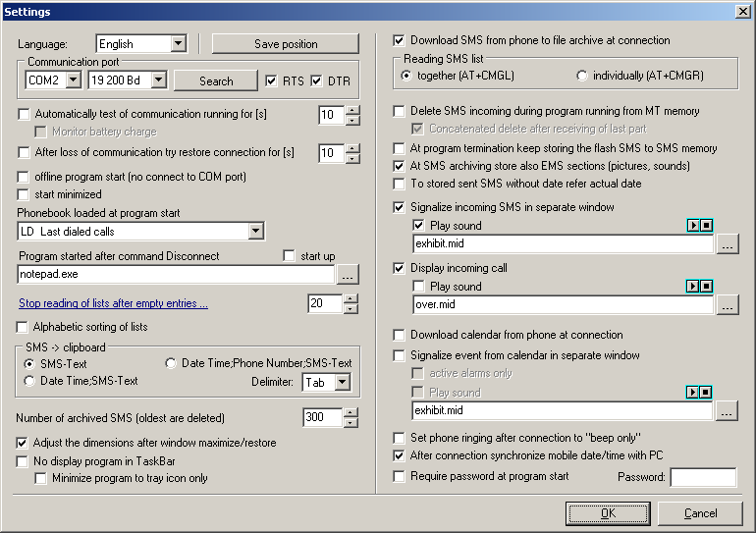The image size is (756, 533).
Task: Play the exhibit.mid incoming SMS sound
Action: pyautogui.click(x=692, y=226)
